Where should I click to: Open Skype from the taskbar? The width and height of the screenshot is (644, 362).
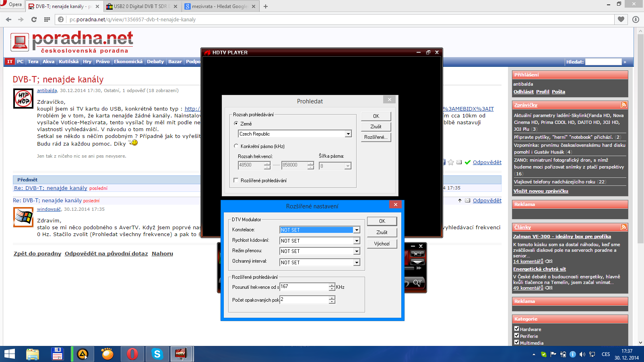[x=157, y=354]
